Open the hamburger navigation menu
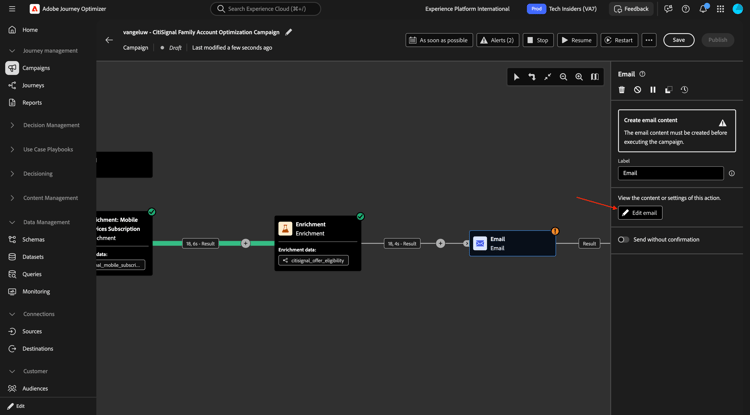The height and width of the screenshot is (415, 750). point(12,9)
